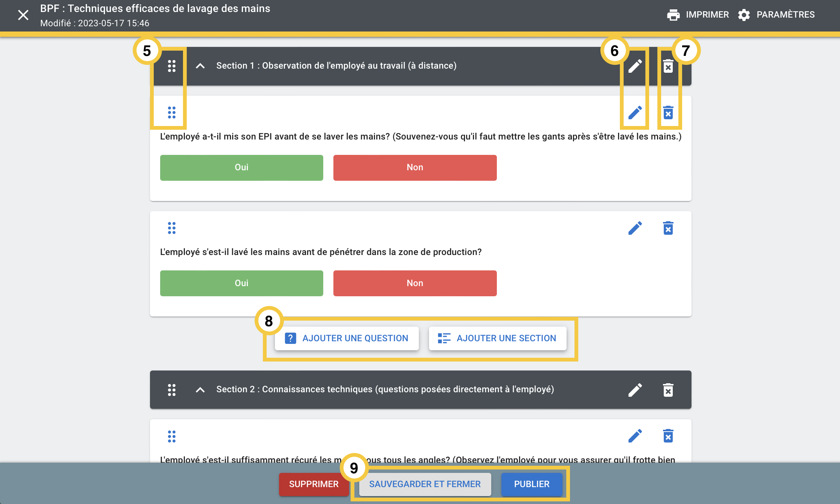The image size is (840, 504).
Task: Click the pencil edit icon for Section 1
Action: click(x=635, y=66)
